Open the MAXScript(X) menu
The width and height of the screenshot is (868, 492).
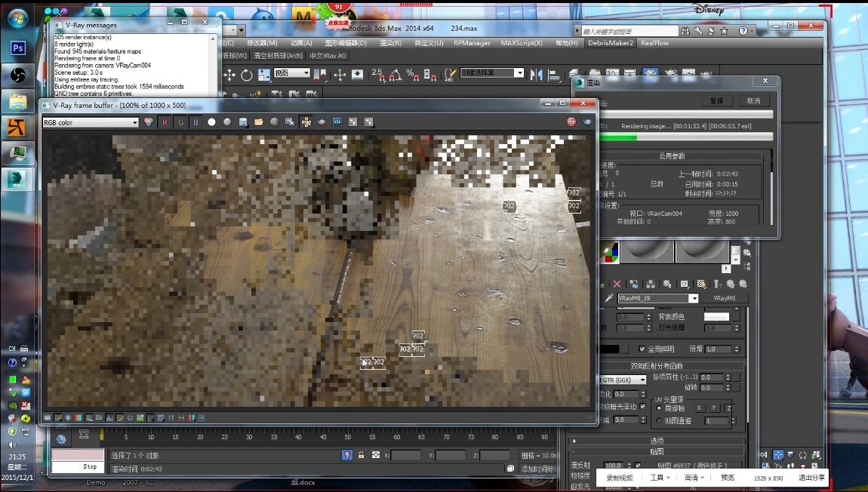(x=522, y=42)
